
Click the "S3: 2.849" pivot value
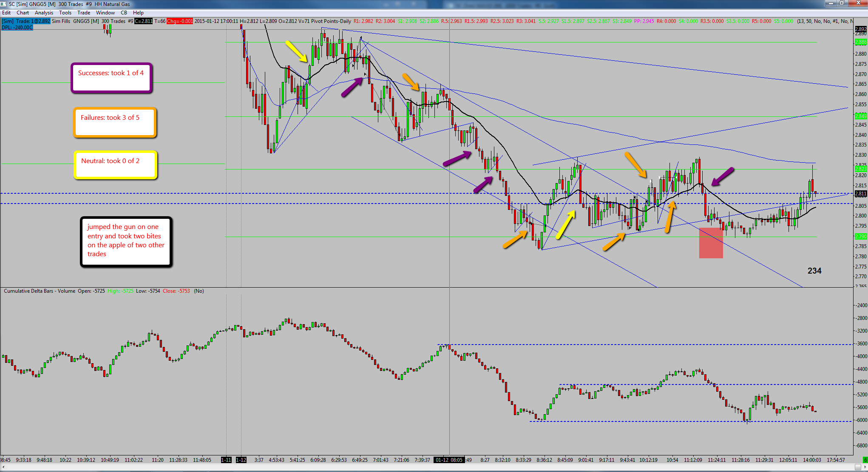point(622,21)
